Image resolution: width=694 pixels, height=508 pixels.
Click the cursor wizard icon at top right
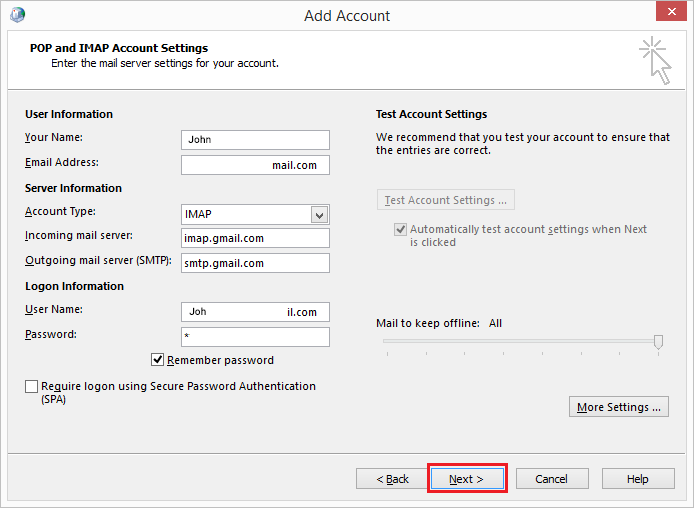(655, 61)
